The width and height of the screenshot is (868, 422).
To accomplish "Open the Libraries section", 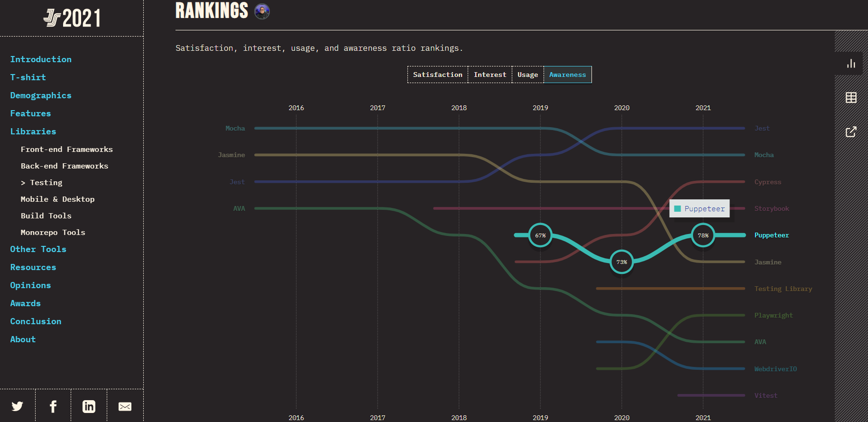I will pyautogui.click(x=33, y=131).
